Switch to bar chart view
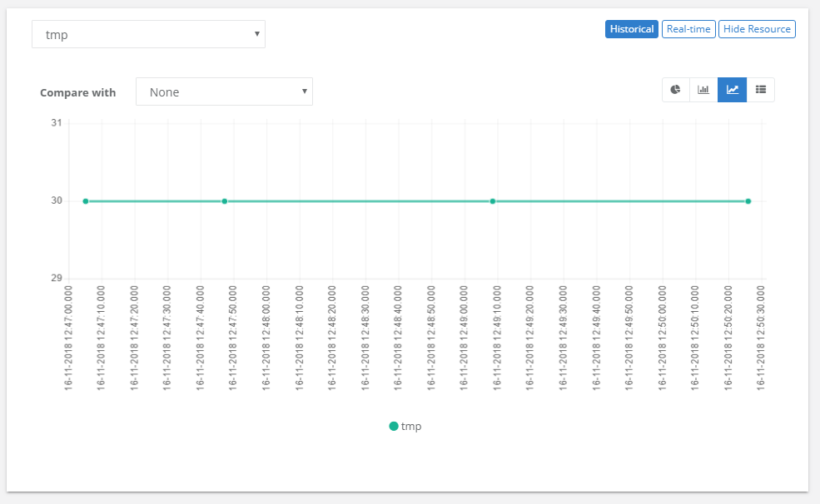Viewport: 820px width, 504px height. (x=703, y=90)
